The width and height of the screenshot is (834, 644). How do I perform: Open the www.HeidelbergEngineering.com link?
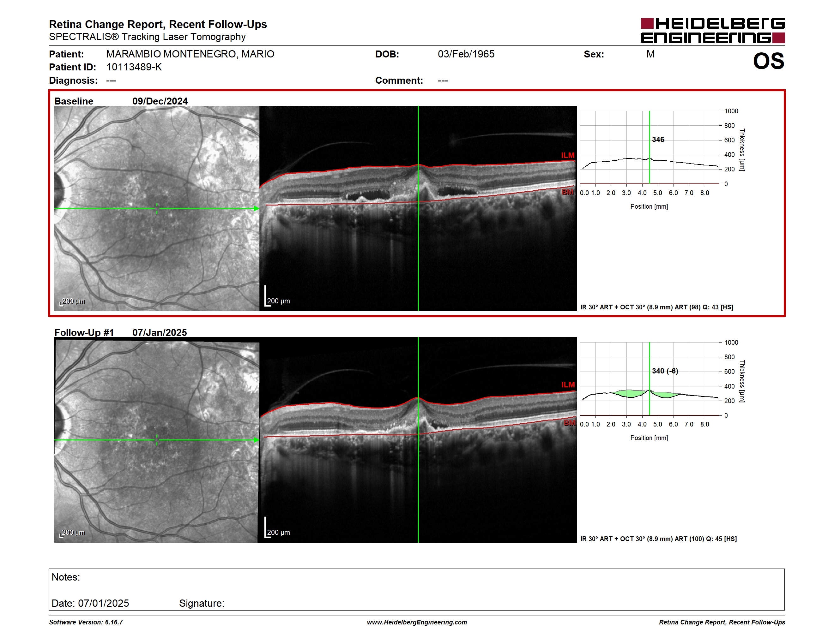click(x=417, y=622)
